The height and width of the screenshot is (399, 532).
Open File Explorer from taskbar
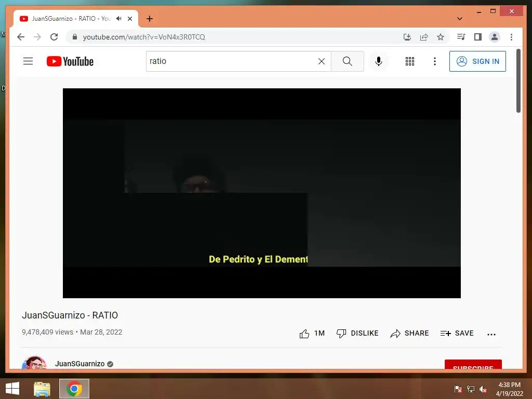pyautogui.click(x=42, y=389)
